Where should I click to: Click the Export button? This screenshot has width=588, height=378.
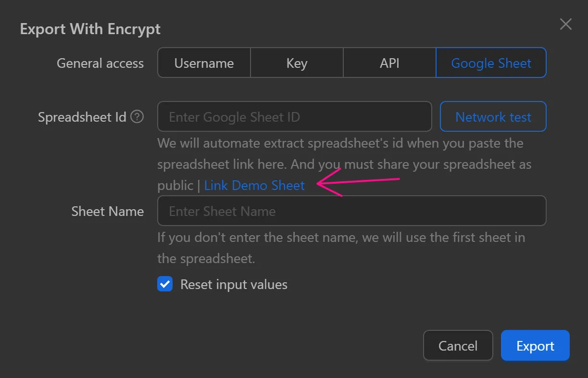pos(535,345)
